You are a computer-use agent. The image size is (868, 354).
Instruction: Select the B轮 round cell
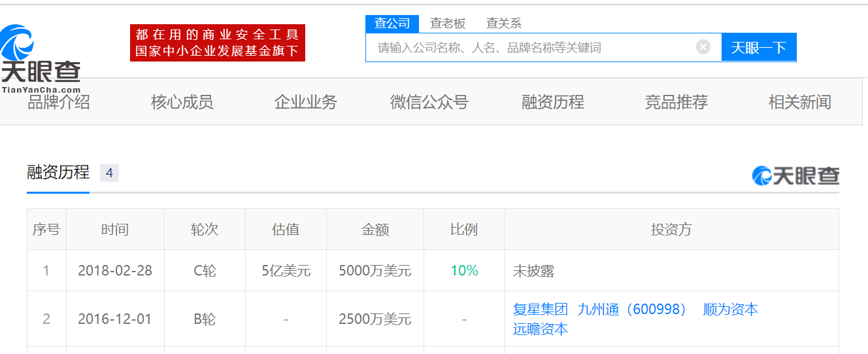tap(205, 319)
